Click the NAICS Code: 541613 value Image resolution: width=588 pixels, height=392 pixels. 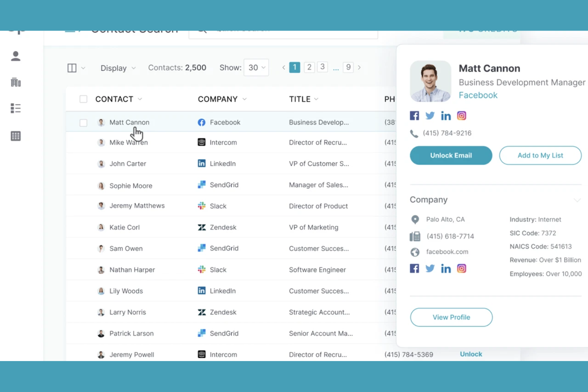[541, 247]
